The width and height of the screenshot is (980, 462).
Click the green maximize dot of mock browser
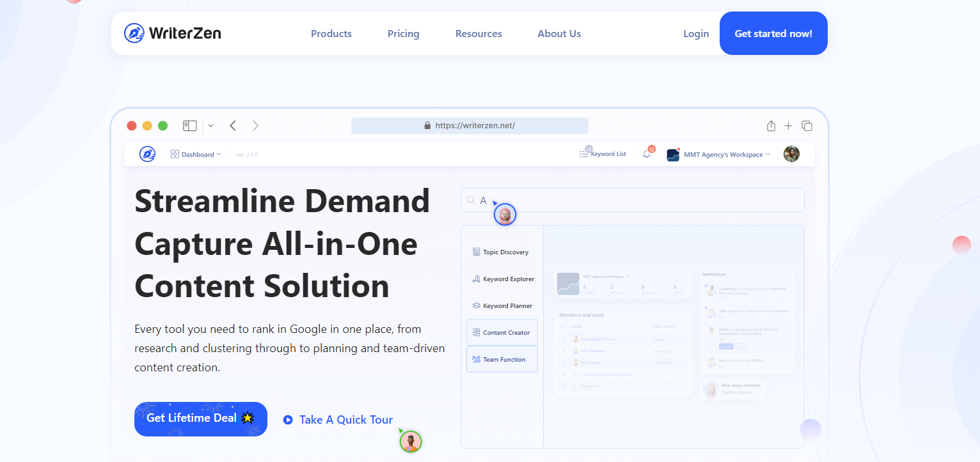point(162,126)
